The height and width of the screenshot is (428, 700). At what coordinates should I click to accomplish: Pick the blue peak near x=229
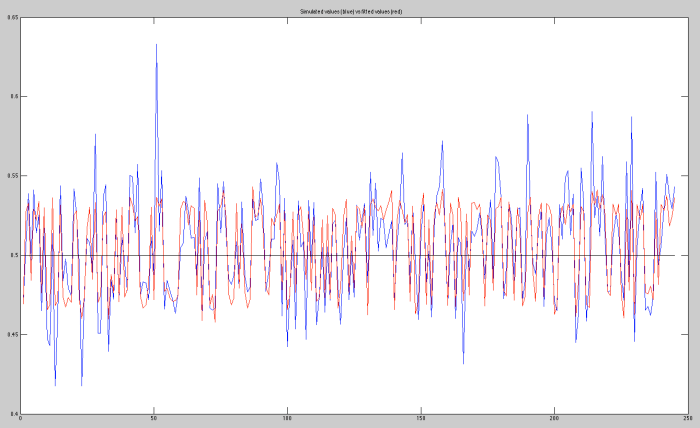[631, 118]
